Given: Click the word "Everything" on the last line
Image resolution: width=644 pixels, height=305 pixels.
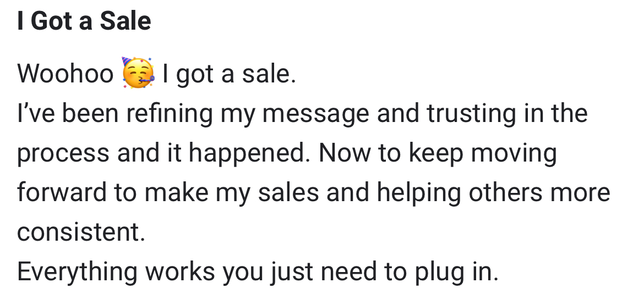Looking at the screenshot, I should 77,272.
